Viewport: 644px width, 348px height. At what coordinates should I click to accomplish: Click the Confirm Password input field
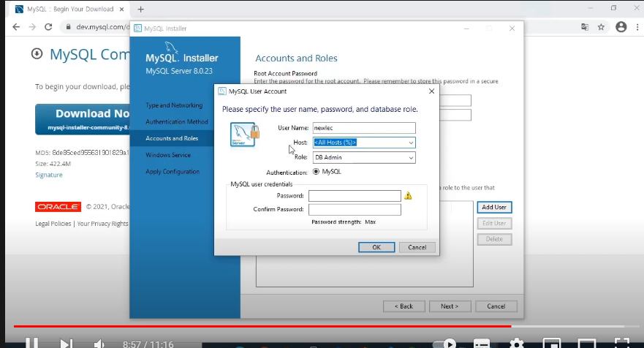(355, 210)
